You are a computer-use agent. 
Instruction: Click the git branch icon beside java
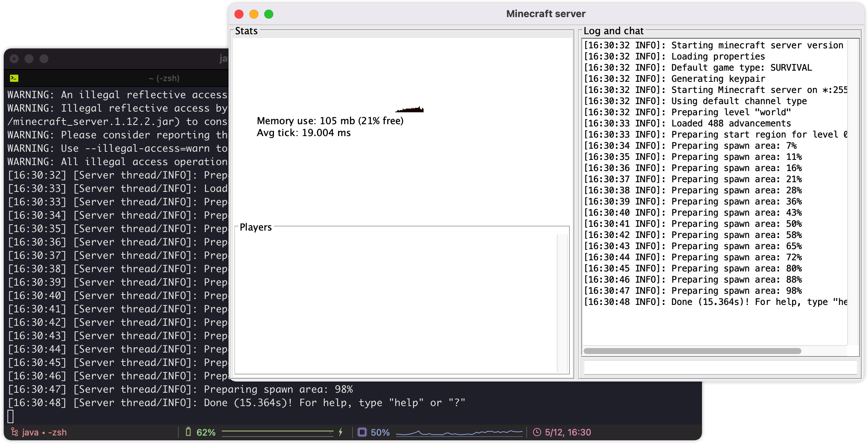[15, 432]
